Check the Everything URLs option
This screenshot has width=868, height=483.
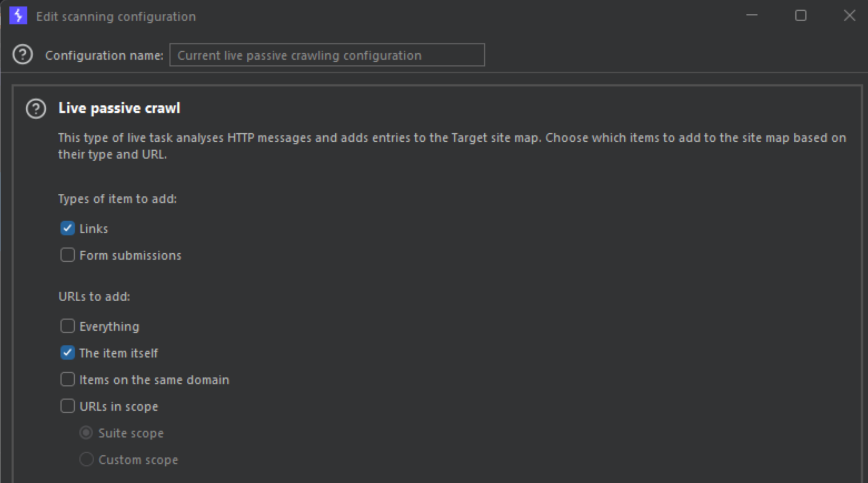(x=68, y=326)
